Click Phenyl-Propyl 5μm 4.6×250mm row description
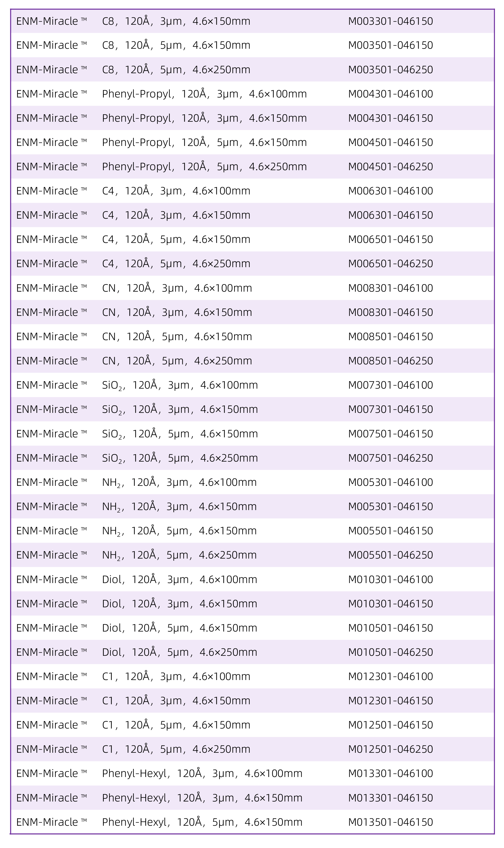This screenshot has width=504, height=848. click(204, 167)
